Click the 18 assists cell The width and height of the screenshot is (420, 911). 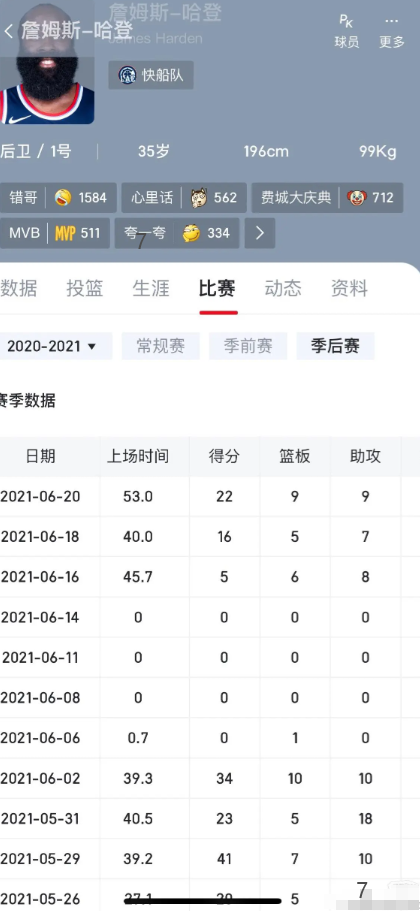click(x=365, y=819)
